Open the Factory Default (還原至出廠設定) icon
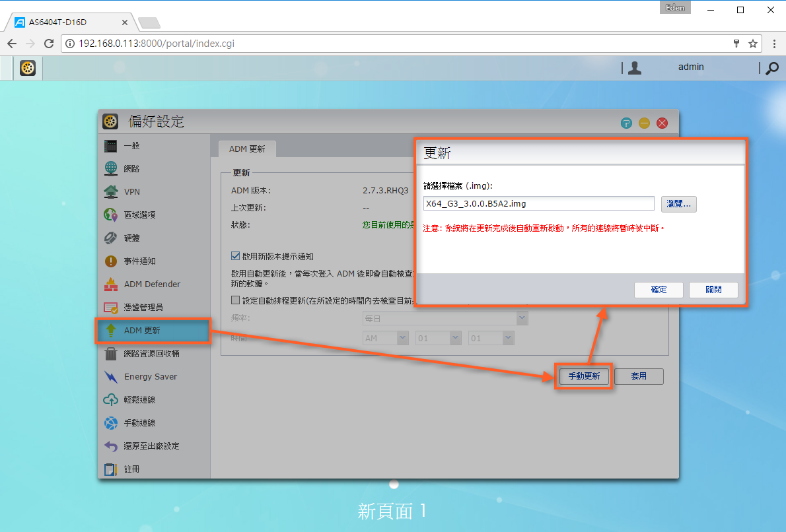This screenshot has height=532, width=786. (111, 446)
